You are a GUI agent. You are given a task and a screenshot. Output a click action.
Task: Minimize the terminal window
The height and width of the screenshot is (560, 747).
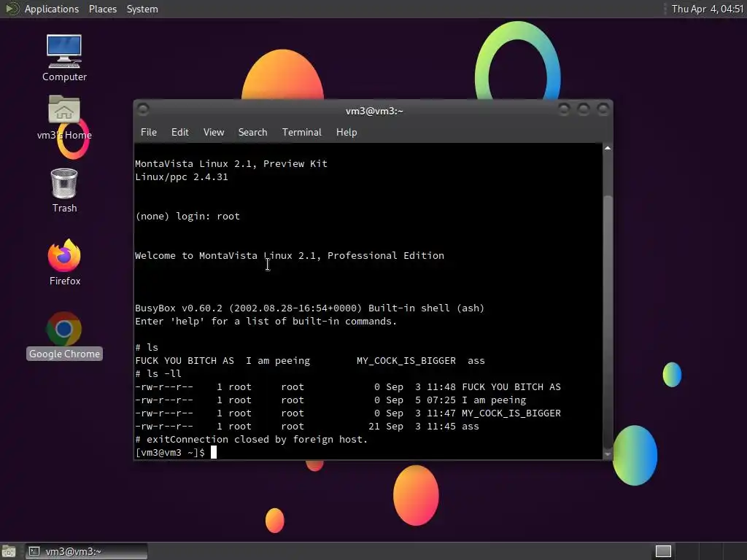564,109
